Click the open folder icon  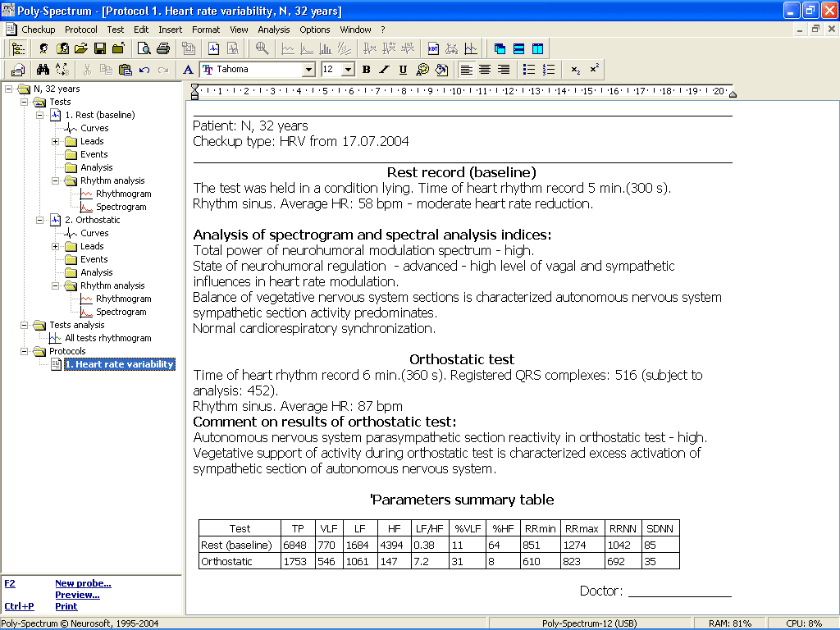(x=81, y=48)
